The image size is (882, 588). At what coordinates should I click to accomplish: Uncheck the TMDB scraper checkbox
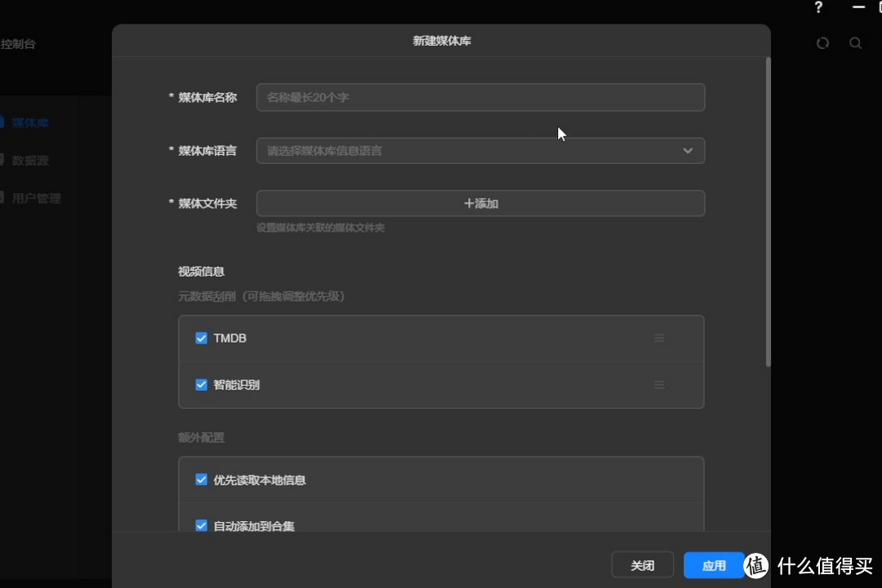point(201,337)
